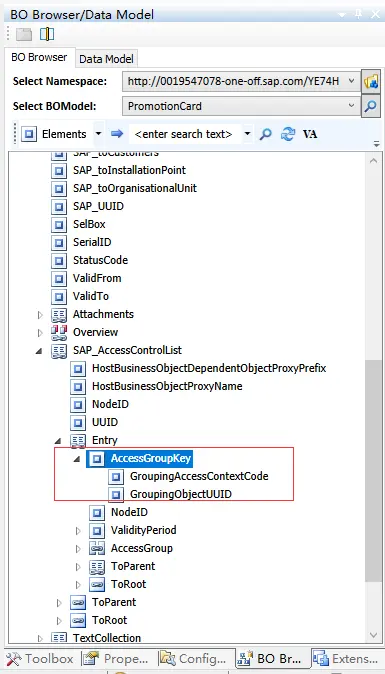The height and width of the screenshot is (674, 385).
Task: Expand the Overview node
Action: (x=40, y=333)
